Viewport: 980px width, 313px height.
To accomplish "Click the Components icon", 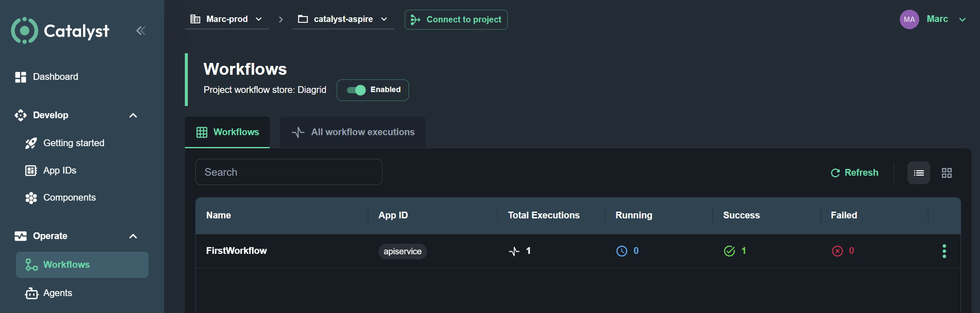I will pos(31,198).
